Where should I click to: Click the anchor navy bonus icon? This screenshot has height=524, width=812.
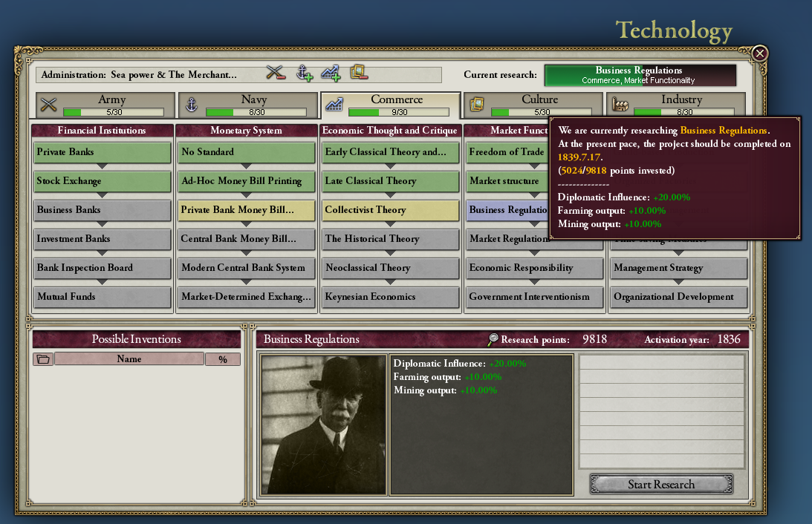point(305,73)
